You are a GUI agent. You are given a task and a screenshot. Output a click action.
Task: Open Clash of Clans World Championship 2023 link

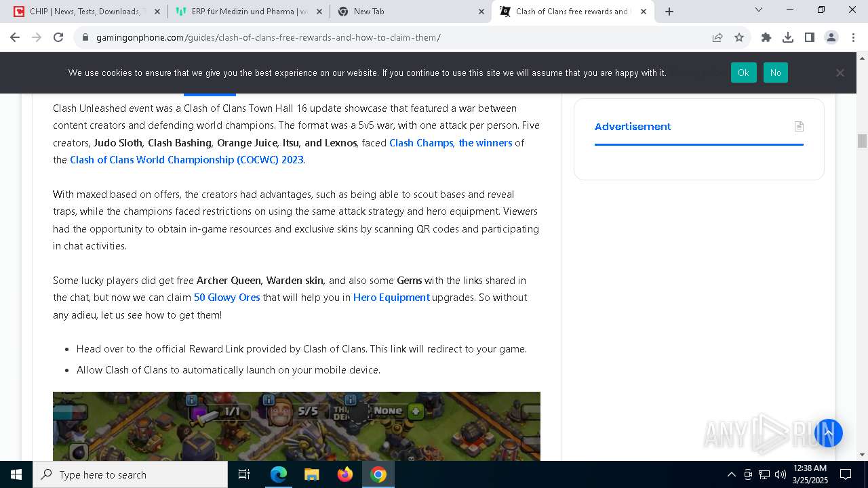(x=186, y=160)
